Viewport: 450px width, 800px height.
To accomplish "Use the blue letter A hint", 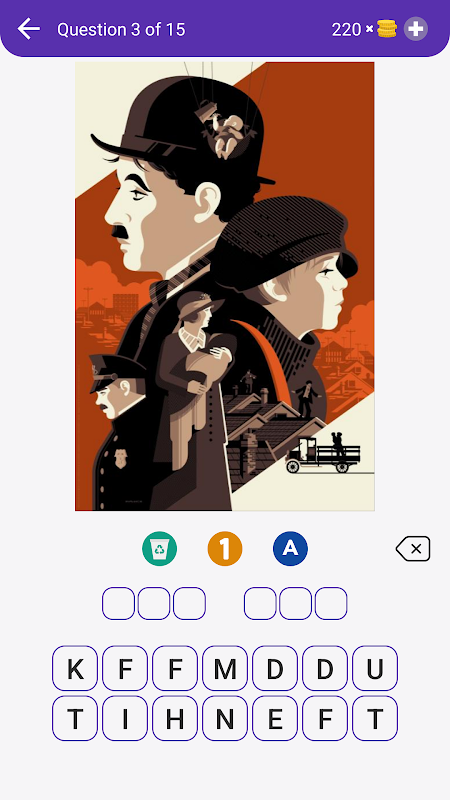I will (x=290, y=549).
